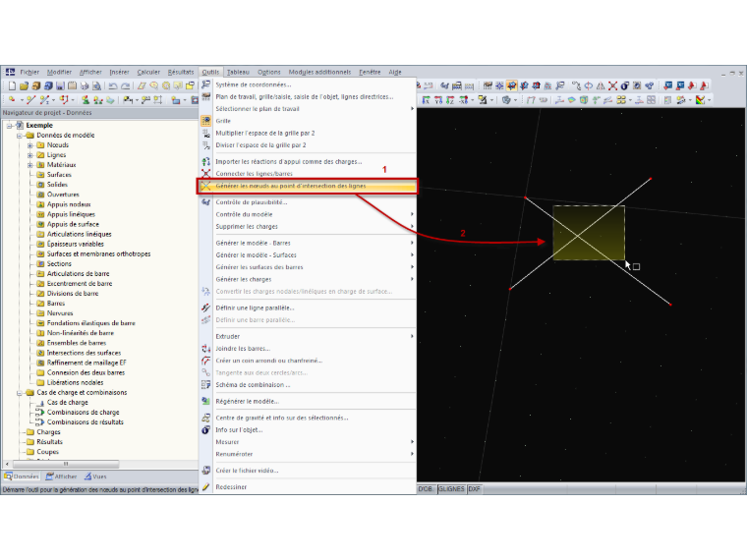
Task: Expand the Lignes tree folder
Action: point(30,155)
